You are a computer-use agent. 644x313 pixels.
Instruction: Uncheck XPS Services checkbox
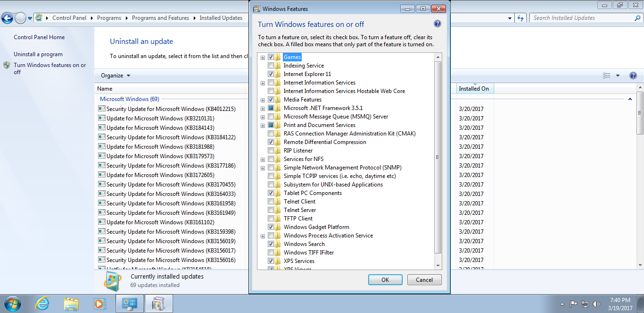271,261
